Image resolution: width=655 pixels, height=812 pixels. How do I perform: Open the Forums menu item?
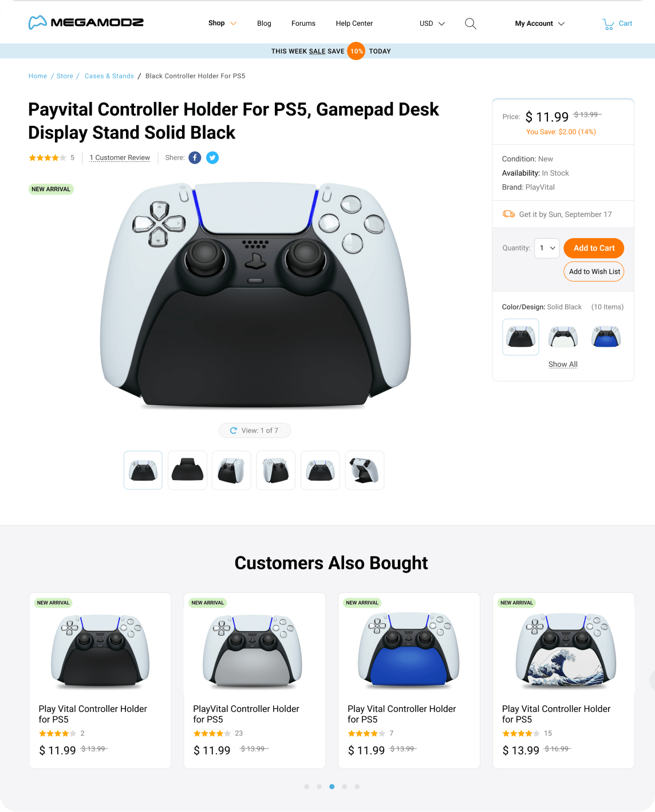point(303,23)
